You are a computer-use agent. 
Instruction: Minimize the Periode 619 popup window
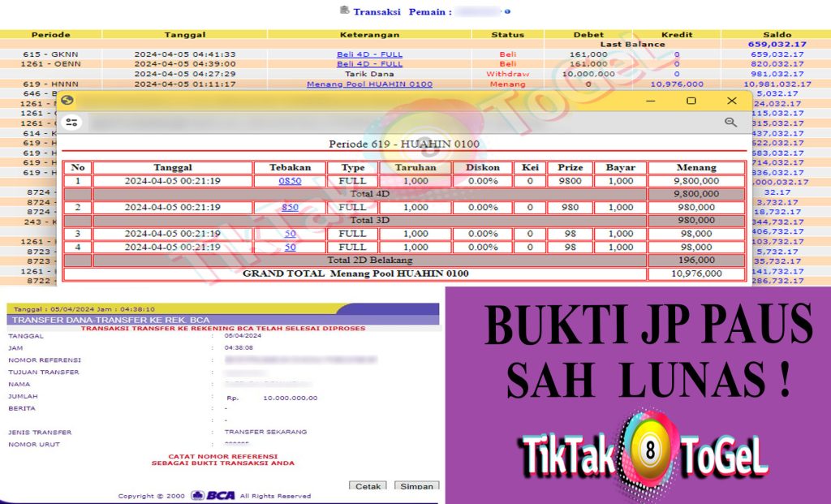650,101
